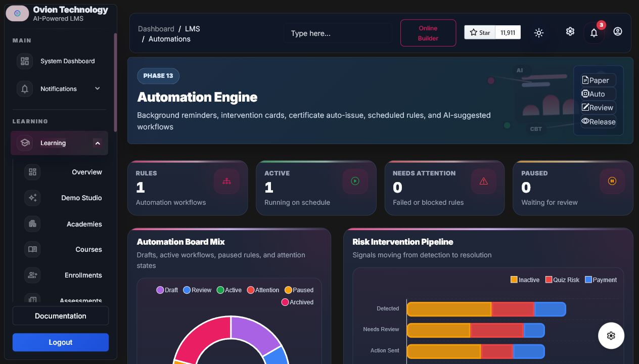Open settings gear in the top bar

570,31
